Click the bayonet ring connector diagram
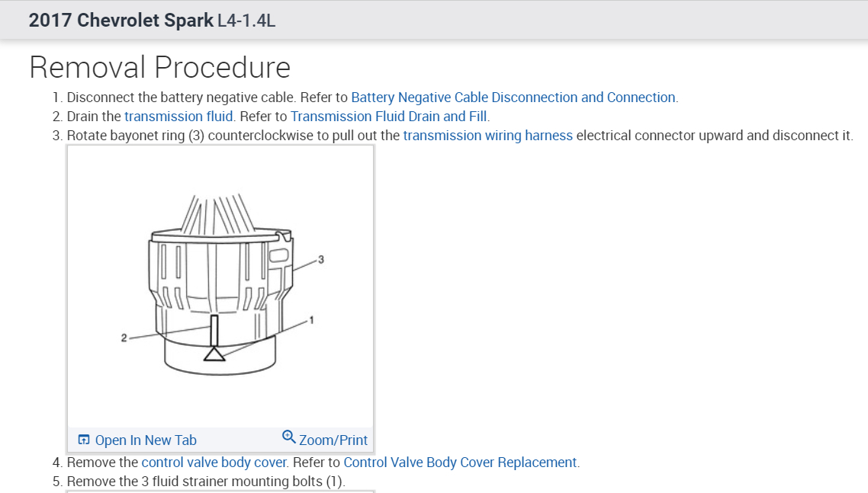The width and height of the screenshot is (868, 493). pos(220,286)
